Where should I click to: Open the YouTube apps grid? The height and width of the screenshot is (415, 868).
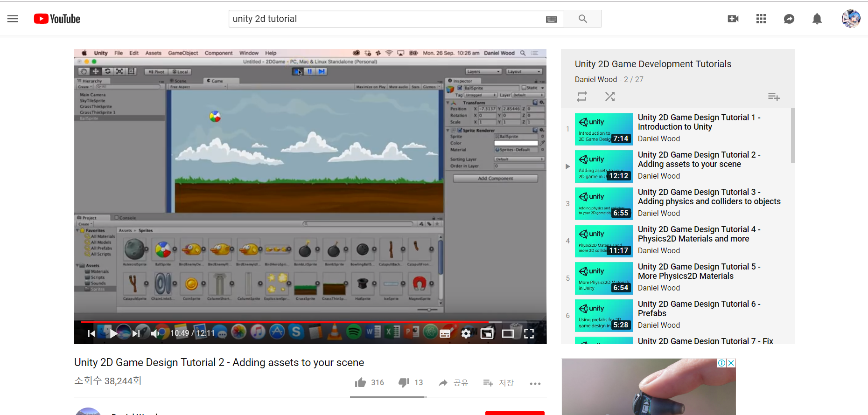761,19
